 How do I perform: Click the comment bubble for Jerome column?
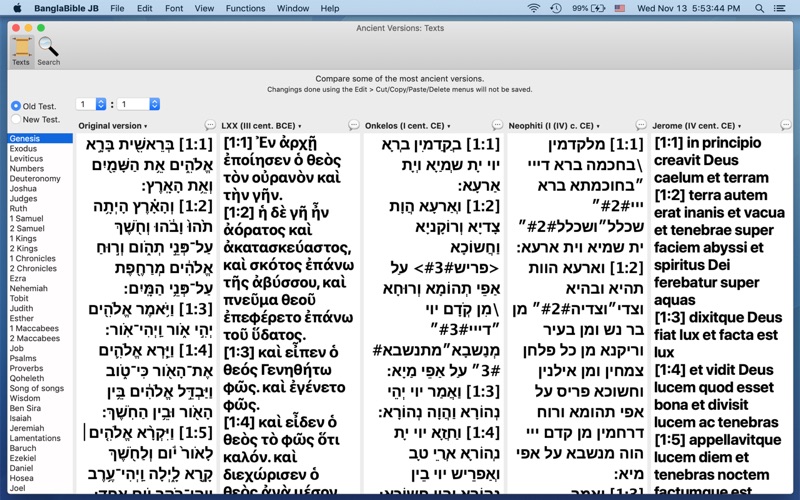coord(786,125)
